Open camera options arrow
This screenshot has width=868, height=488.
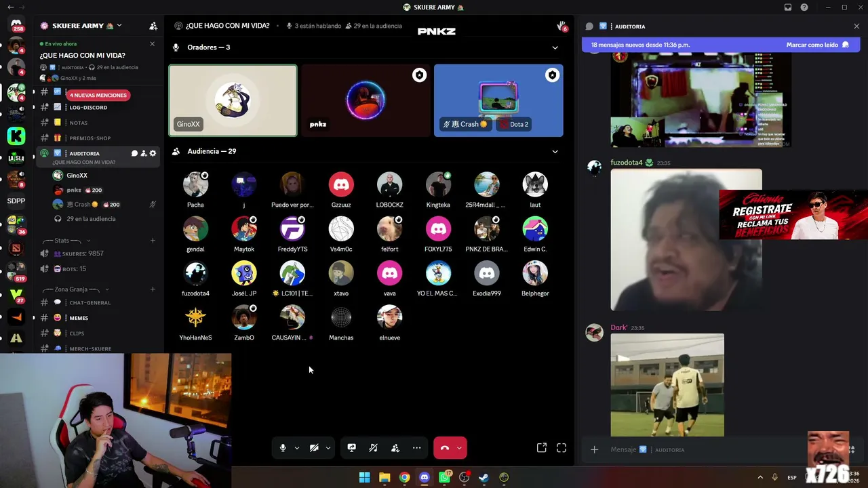(x=328, y=448)
